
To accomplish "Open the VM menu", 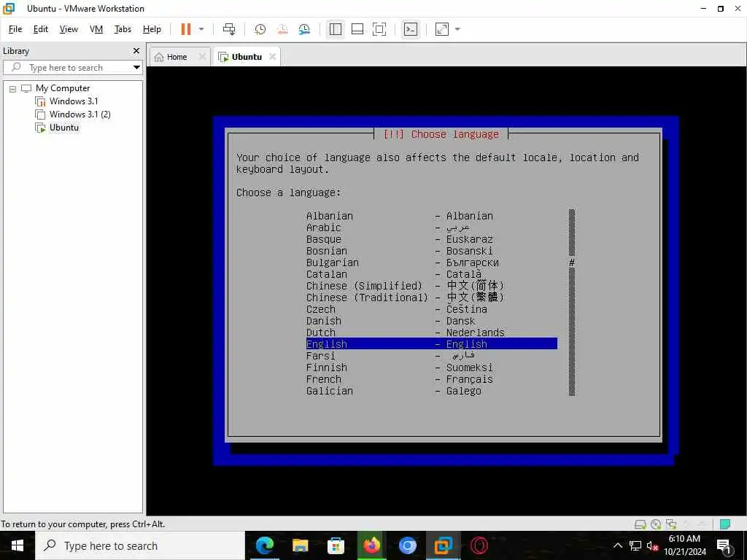I will [x=96, y=29].
